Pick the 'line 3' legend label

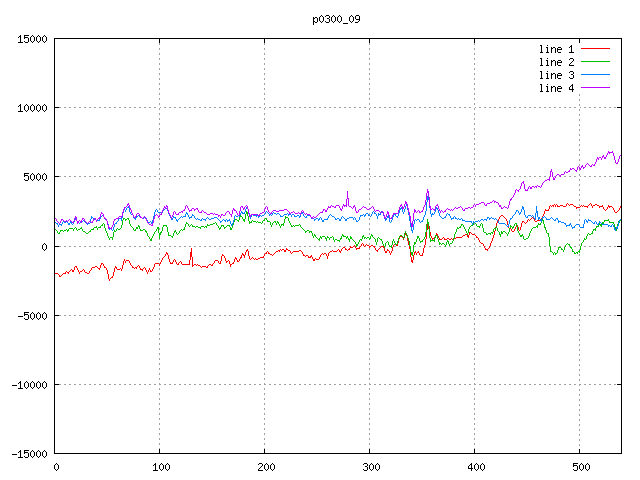pyautogui.click(x=557, y=75)
